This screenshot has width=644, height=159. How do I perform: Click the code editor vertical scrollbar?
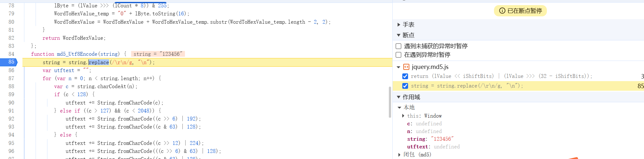(x=390, y=102)
